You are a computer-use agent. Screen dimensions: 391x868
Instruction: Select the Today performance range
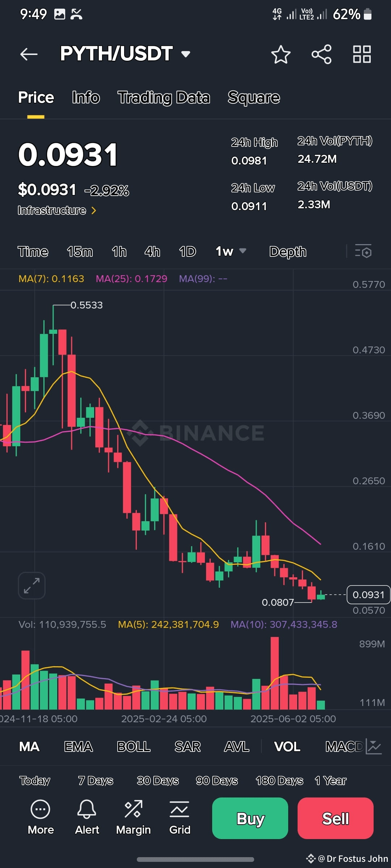coord(35,780)
